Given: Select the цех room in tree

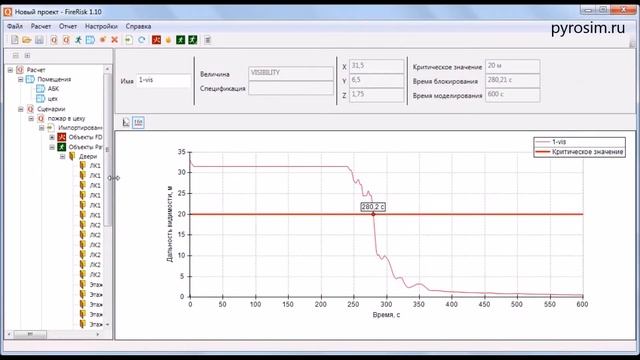Looking at the screenshot, I should coord(53,99).
